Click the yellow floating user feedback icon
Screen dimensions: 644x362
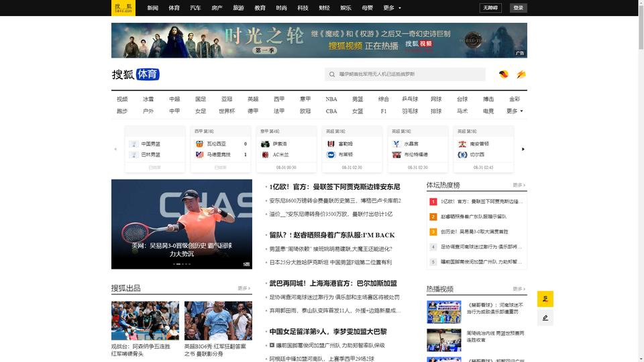pyautogui.click(x=545, y=299)
